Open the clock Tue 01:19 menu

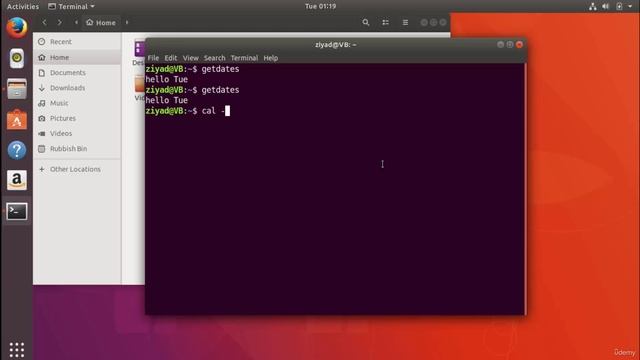320,6
